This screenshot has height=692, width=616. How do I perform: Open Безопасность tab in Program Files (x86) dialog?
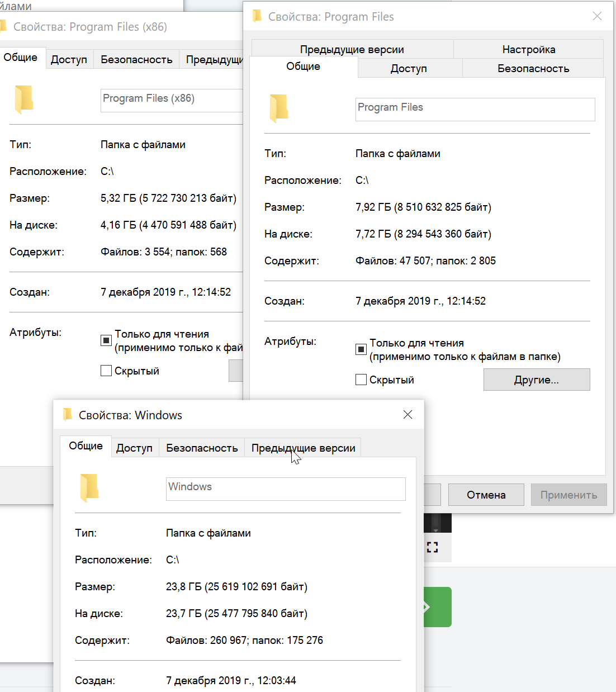(x=136, y=59)
